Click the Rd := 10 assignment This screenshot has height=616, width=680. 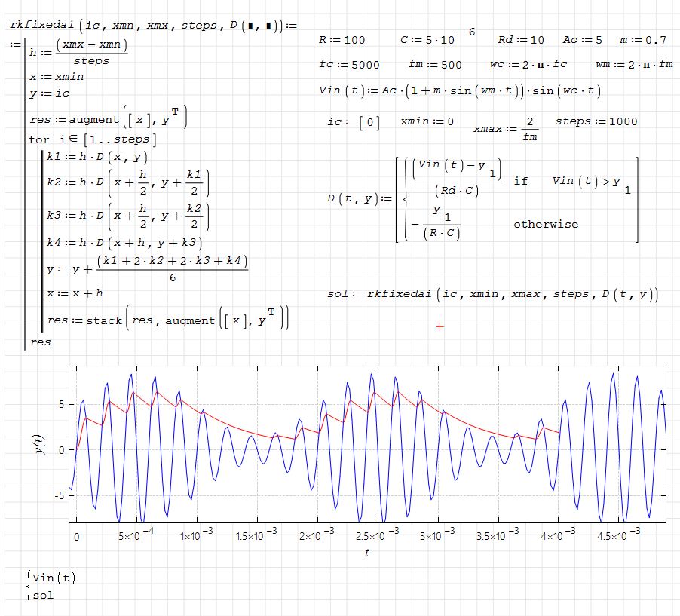coord(520,40)
